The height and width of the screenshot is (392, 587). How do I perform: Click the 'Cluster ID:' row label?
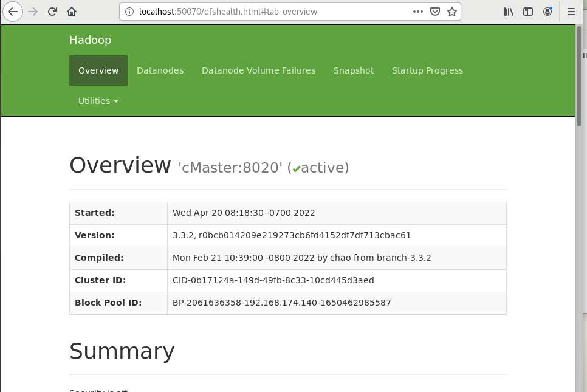(x=100, y=280)
